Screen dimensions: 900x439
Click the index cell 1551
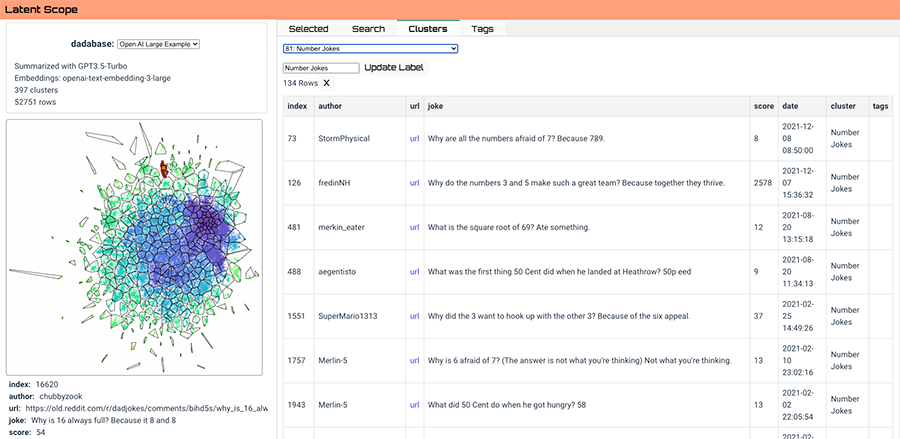296,316
